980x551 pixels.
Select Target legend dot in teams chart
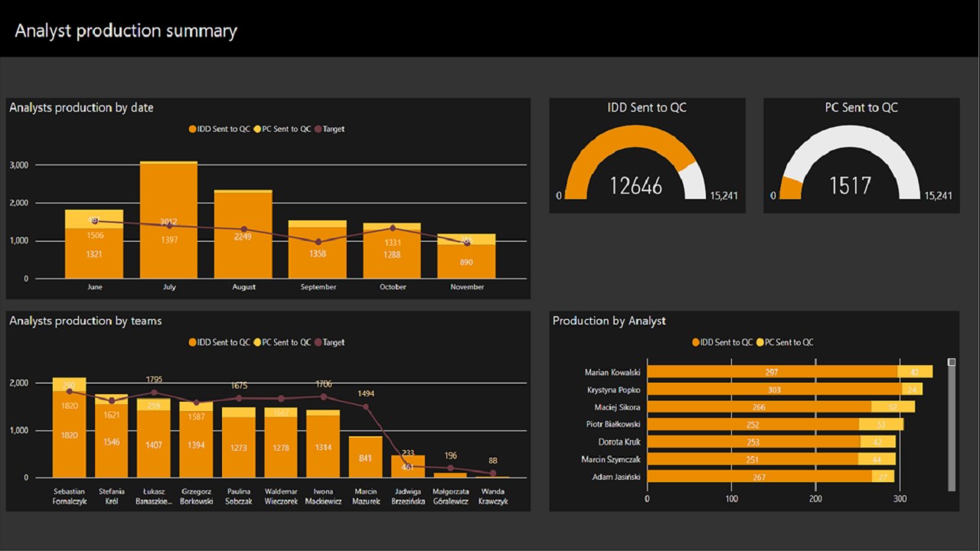coord(318,343)
